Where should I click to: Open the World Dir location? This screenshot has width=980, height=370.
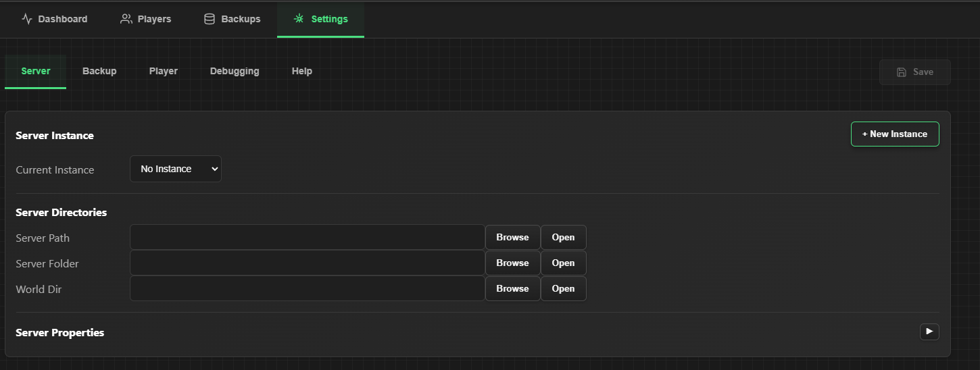coord(564,288)
